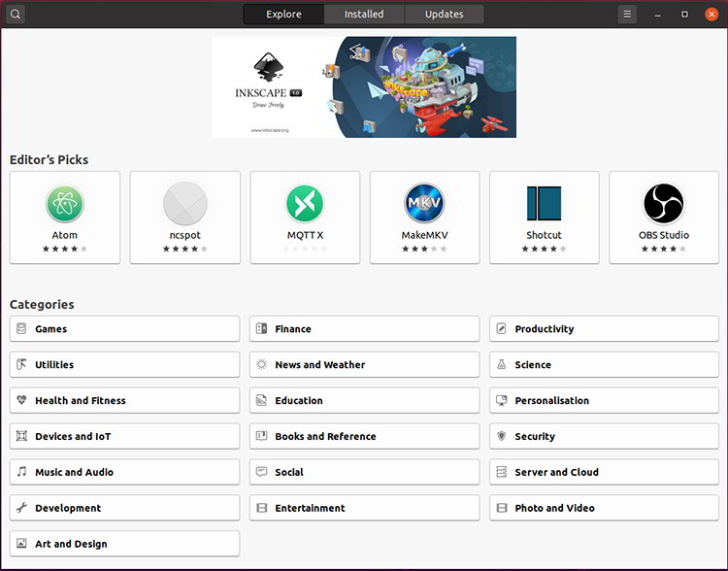The image size is (728, 571).
Task: Open the Inkscape featured banner
Action: click(x=364, y=86)
